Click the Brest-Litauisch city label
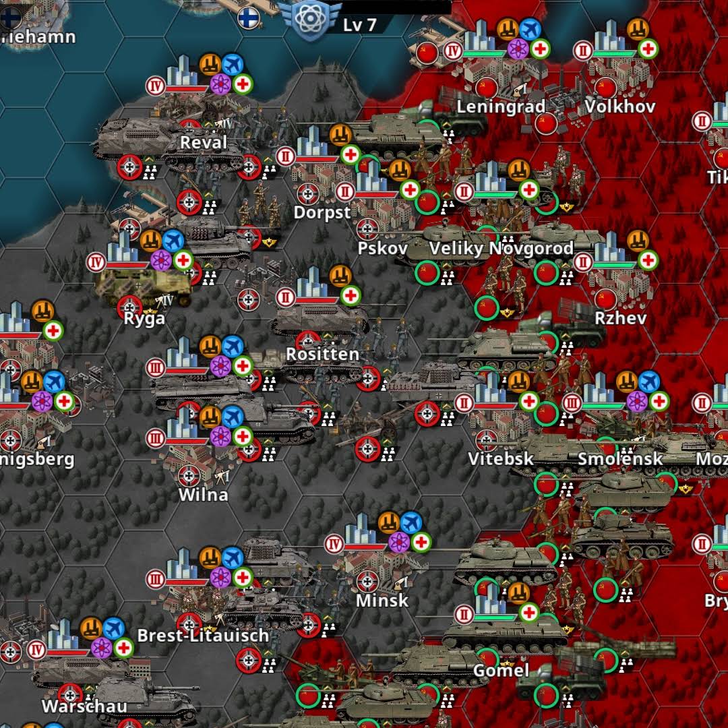The height and width of the screenshot is (728, 728). click(x=204, y=636)
